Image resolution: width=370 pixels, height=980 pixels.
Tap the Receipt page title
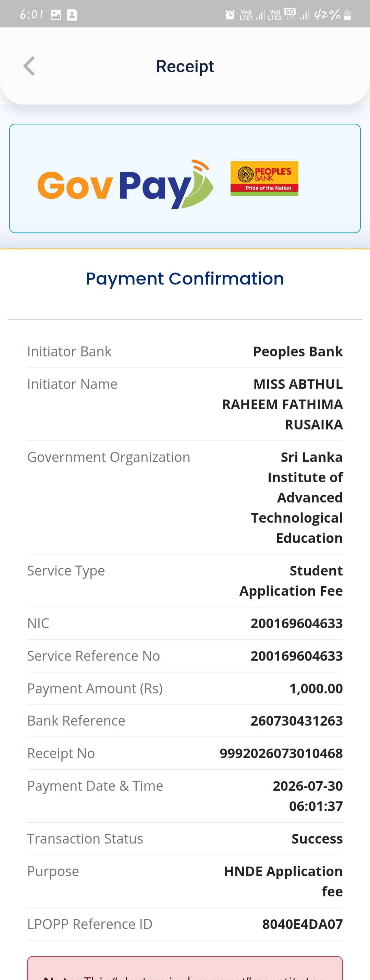pos(185,66)
